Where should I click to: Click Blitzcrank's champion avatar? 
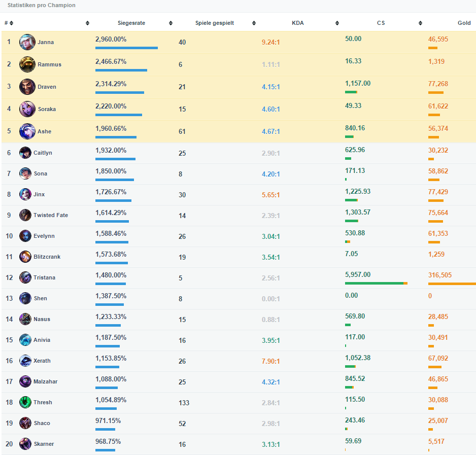(x=25, y=257)
